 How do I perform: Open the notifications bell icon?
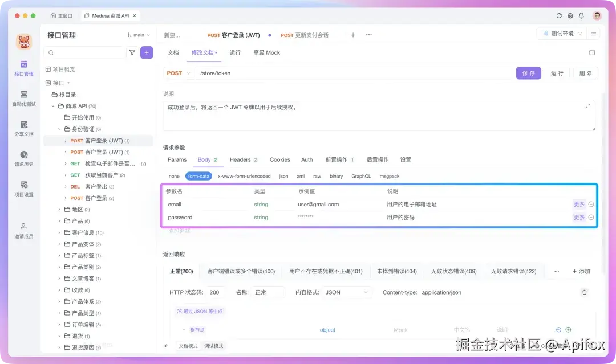pos(581,15)
